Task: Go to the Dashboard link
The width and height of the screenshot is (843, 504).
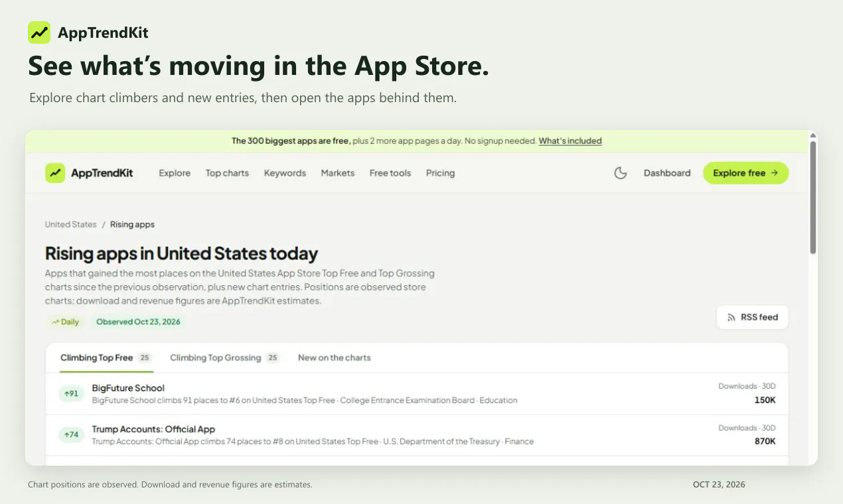Action: 667,173
